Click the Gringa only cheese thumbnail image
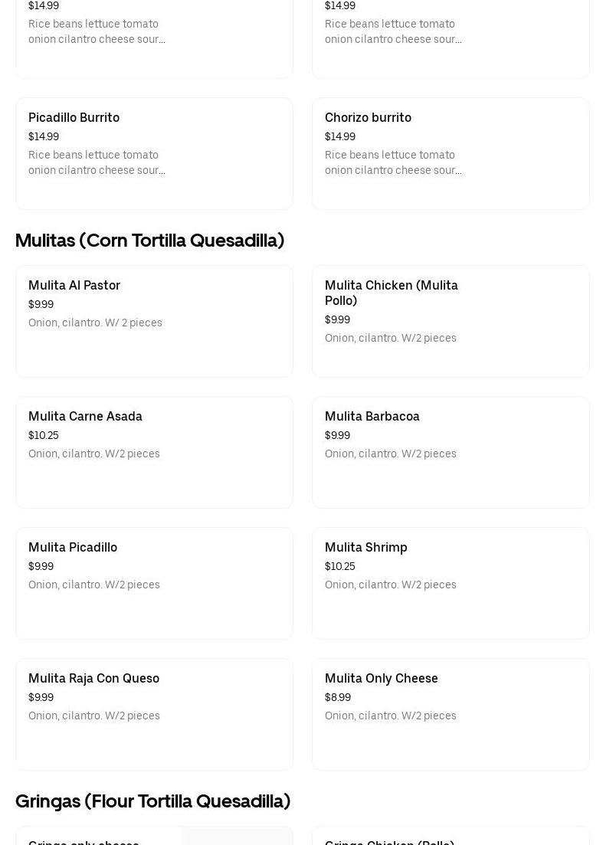Image resolution: width=616 pixels, height=845 pixels. (x=238, y=837)
